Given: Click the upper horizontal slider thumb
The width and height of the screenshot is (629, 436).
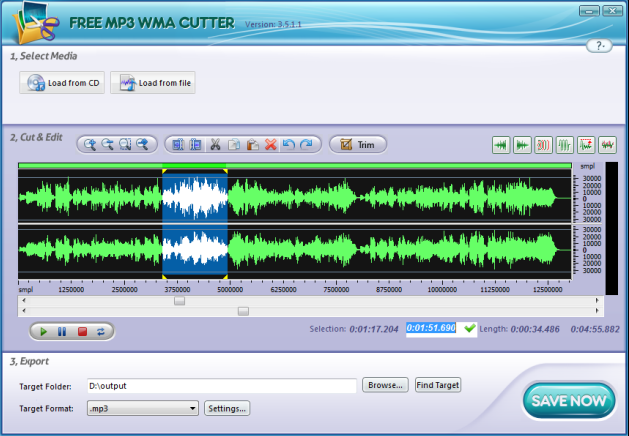Looking at the screenshot, I should 179,300.
